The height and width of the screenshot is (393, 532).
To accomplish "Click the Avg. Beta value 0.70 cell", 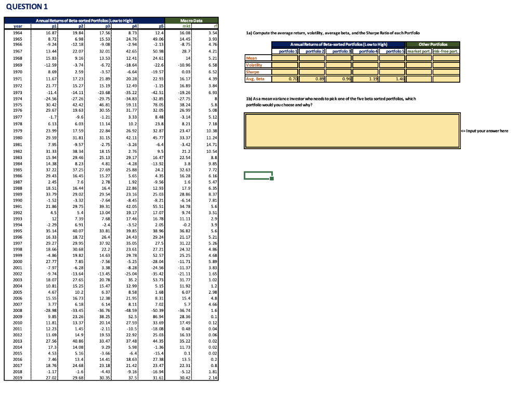I will [285, 78].
